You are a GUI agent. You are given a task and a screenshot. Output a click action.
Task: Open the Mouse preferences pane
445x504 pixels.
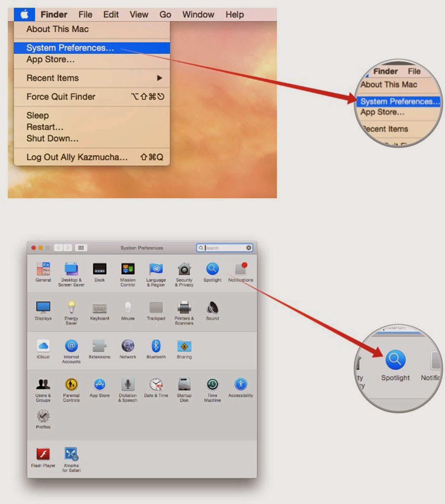(x=128, y=311)
